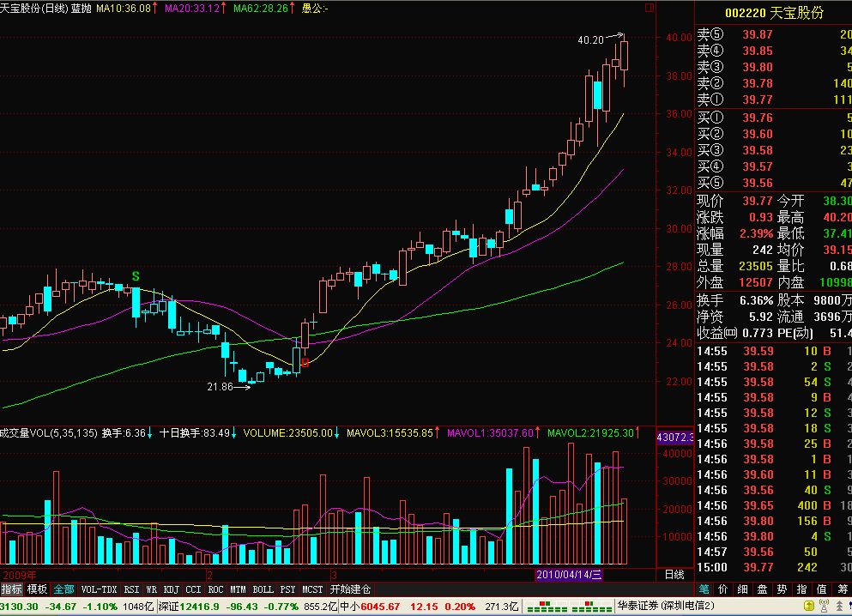Select the KDJ indicator
The height and width of the screenshot is (616, 852).
tap(171, 589)
